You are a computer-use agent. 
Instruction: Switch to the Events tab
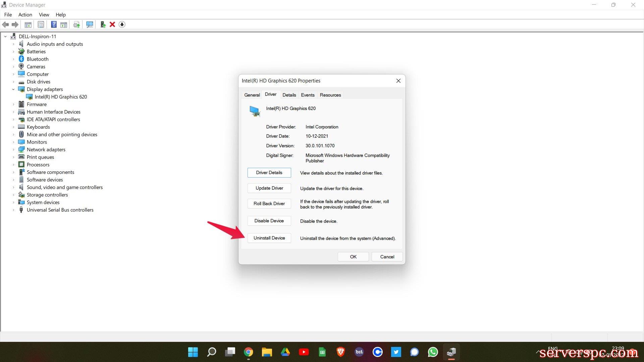pyautogui.click(x=308, y=95)
